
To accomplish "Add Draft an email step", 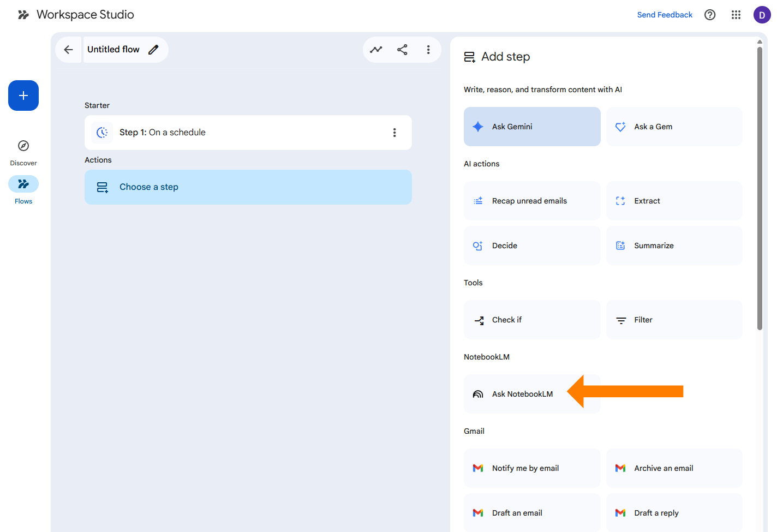I will [x=532, y=513].
